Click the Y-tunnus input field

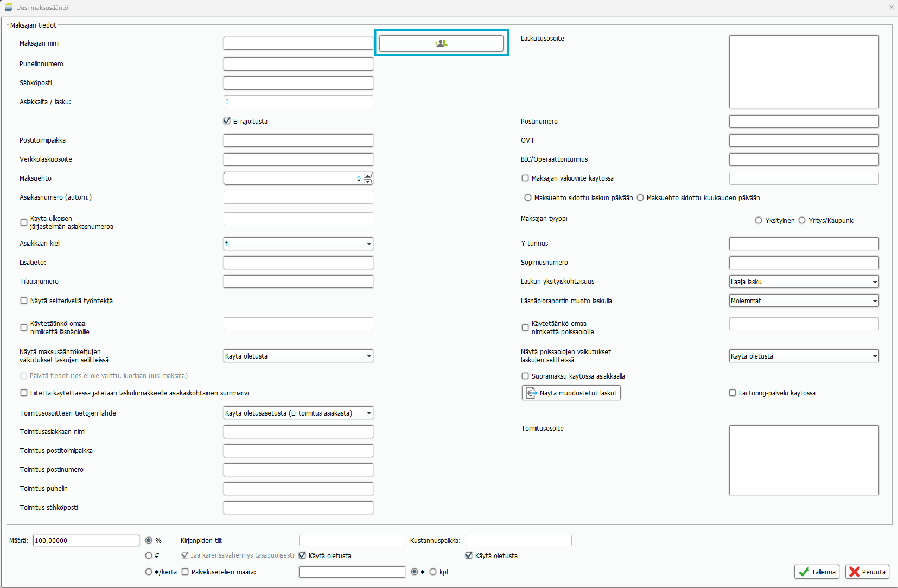point(804,244)
